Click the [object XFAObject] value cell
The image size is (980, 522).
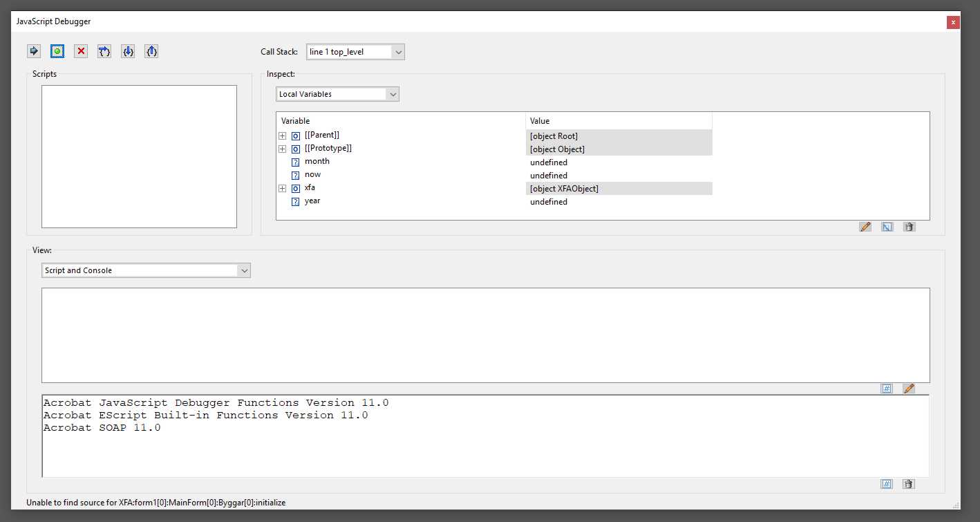tap(619, 189)
